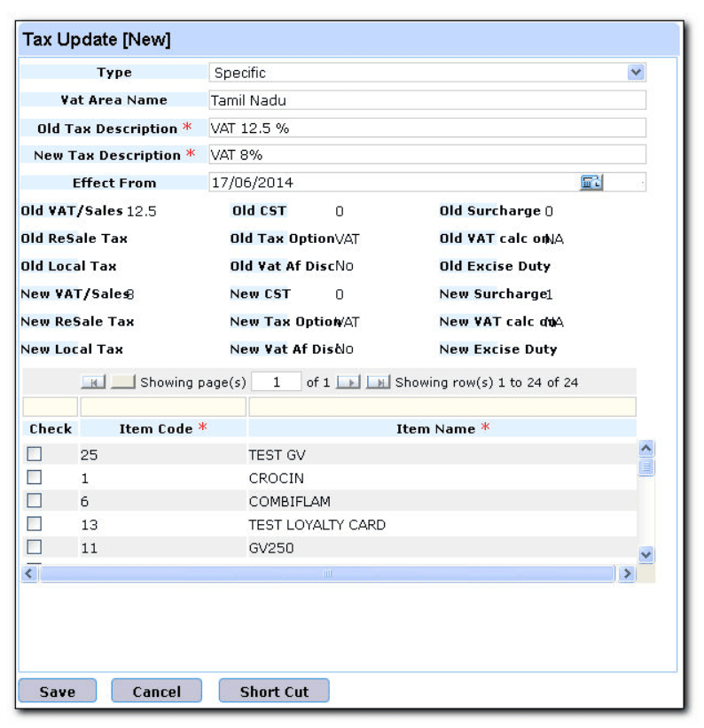This screenshot has width=704, height=728.
Task: Click the TEST GV item name
Action: 278,455
